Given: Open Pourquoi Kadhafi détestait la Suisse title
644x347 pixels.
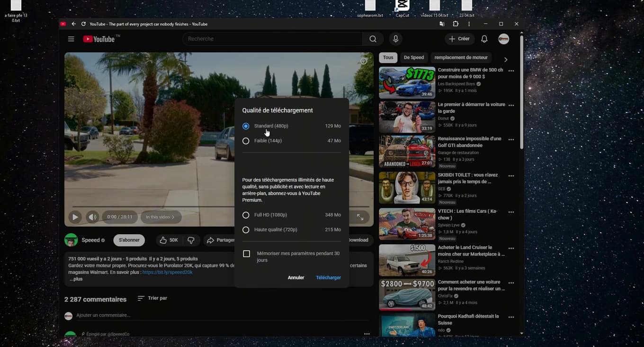Looking at the screenshot, I should pyautogui.click(x=468, y=320).
